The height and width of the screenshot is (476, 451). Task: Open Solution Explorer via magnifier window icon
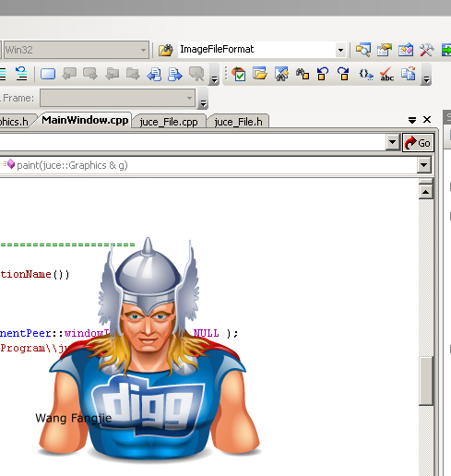[x=363, y=50]
